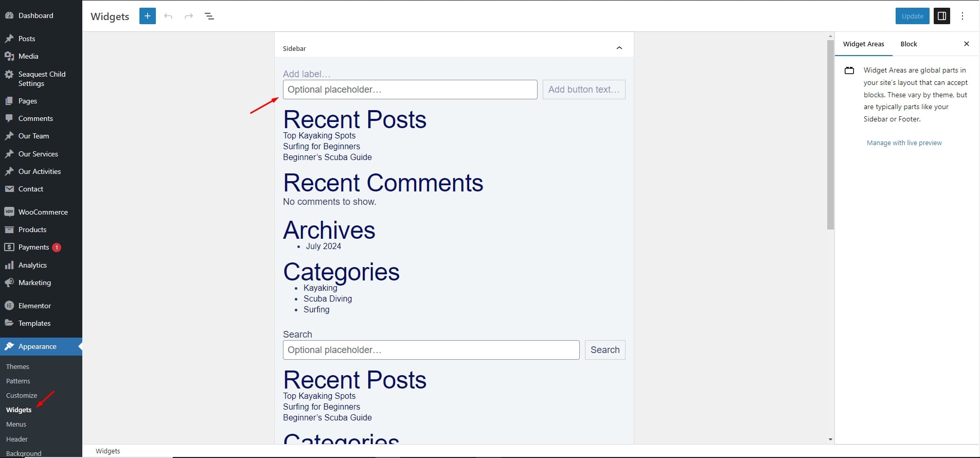Collapse the Sidebar widget area

point(619,48)
